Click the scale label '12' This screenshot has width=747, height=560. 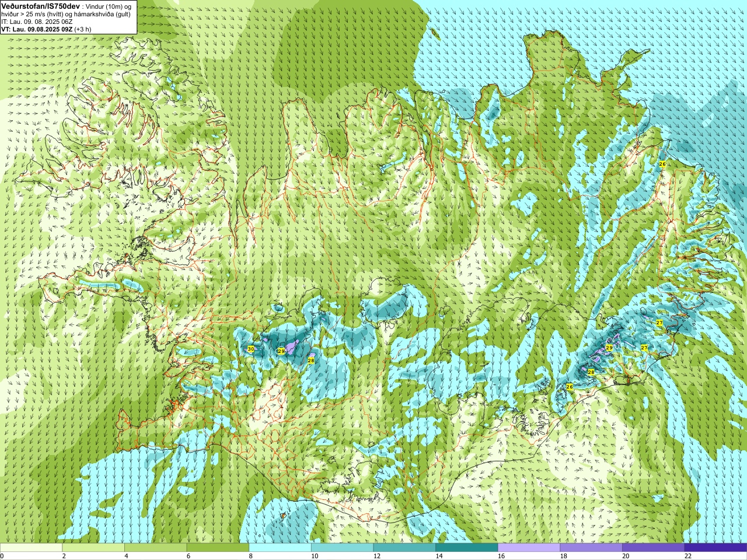376,556
